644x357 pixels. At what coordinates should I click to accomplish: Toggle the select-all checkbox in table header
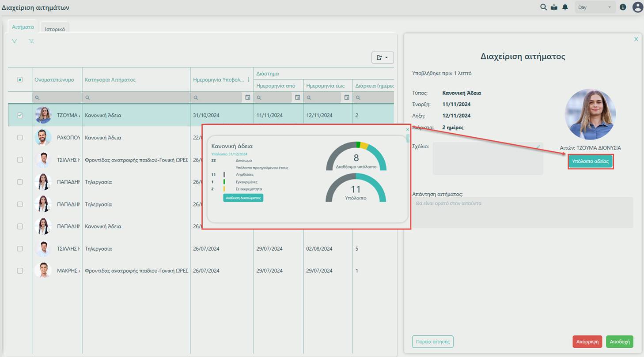point(20,80)
